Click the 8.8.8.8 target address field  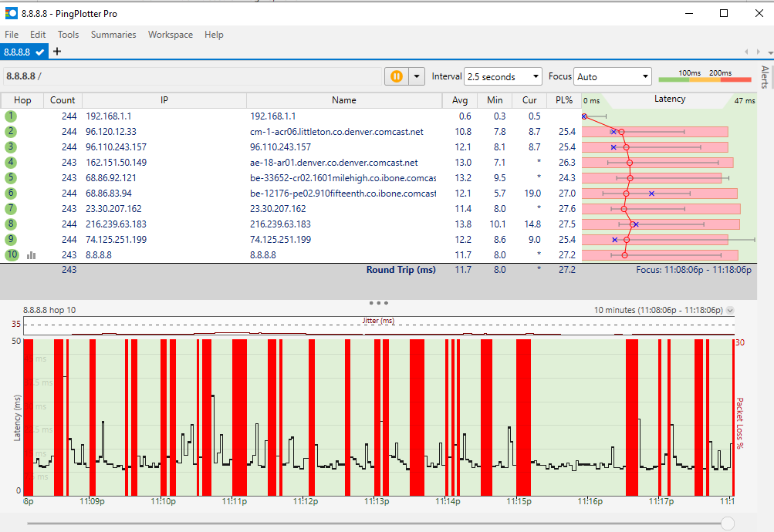click(192, 76)
